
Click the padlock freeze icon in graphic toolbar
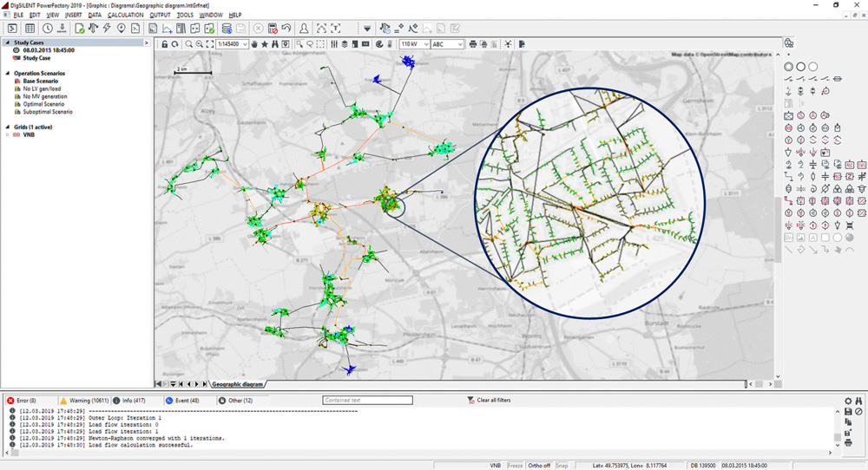click(164, 44)
